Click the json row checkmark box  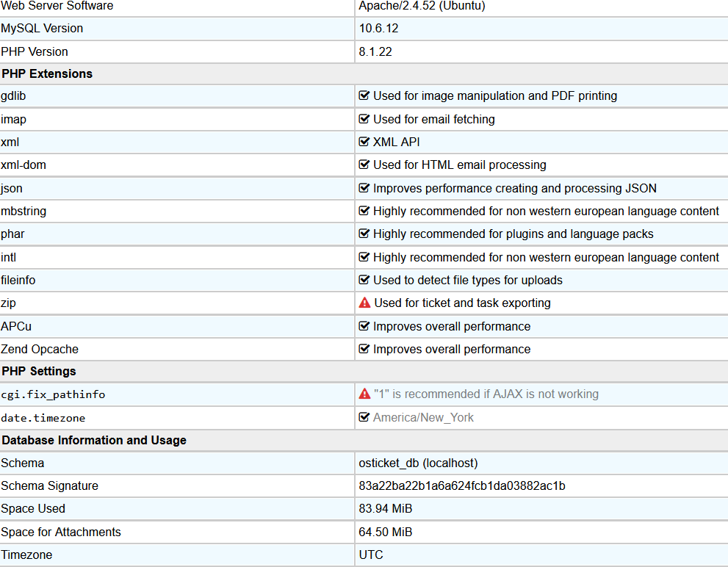pyautogui.click(x=364, y=188)
